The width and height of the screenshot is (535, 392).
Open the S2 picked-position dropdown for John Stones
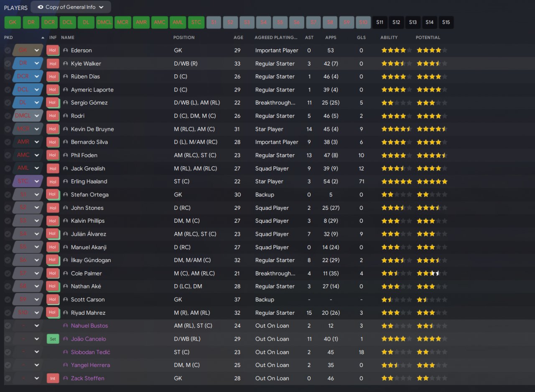click(x=28, y=208)
